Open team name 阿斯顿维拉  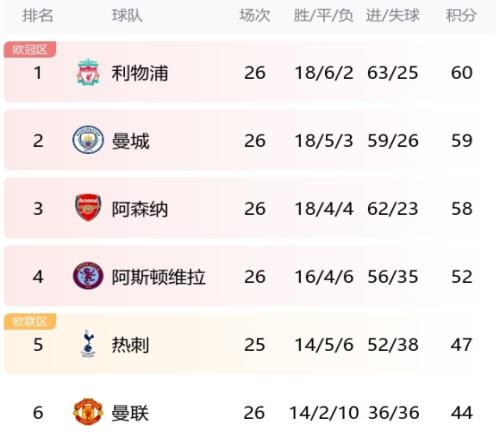coord(158,277)
